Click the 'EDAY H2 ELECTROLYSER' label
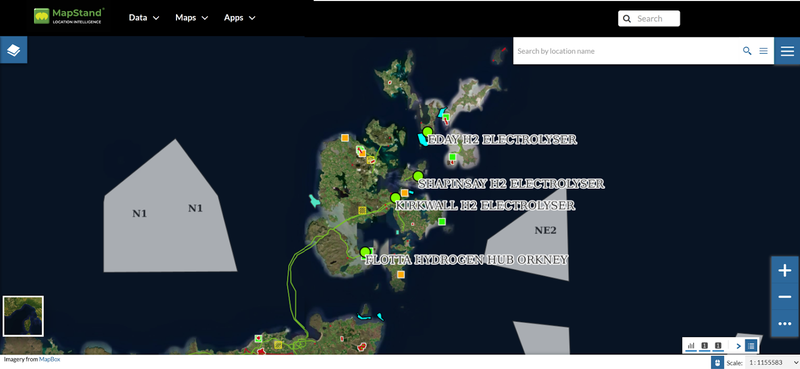The image size is (800, 369). pyautogui.click(x=502, y=139)
